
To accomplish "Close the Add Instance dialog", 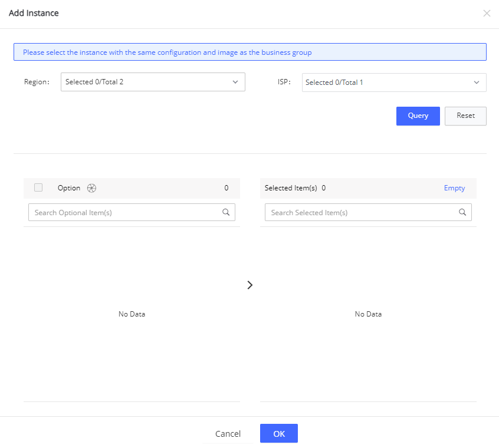I will click(487, 14).
